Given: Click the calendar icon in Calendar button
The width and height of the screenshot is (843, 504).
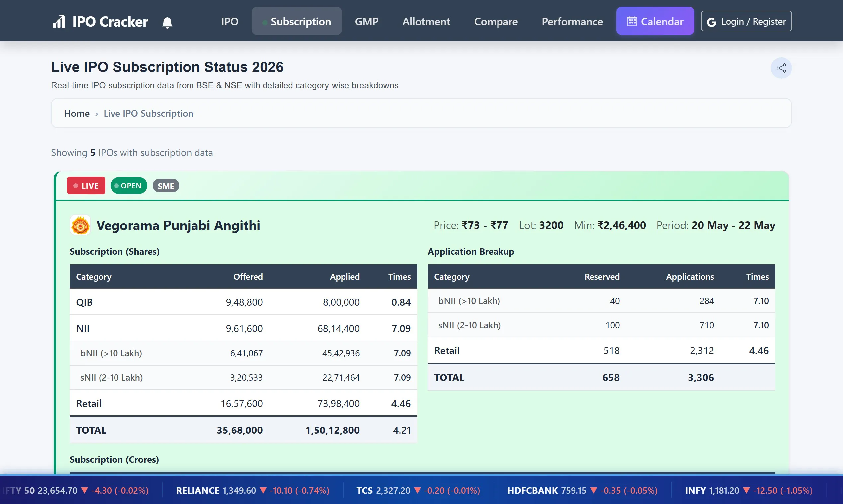Looking at the screenshot, I should click(632, 21).
